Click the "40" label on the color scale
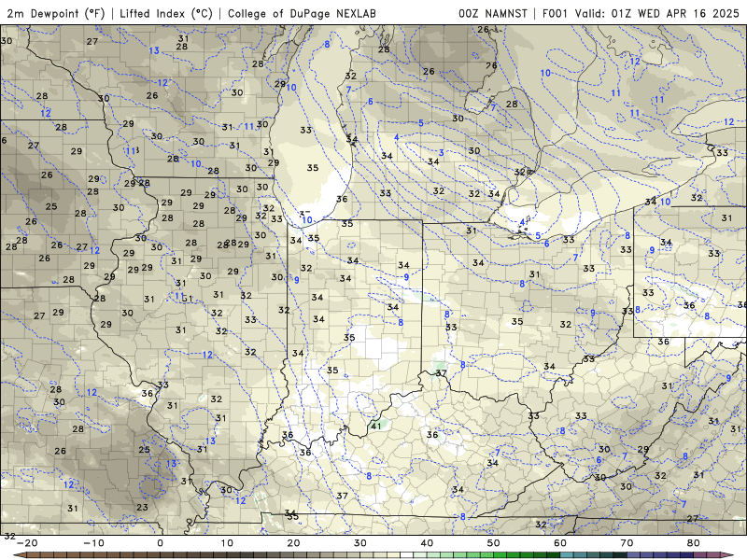This screenshot has height=560, width=747. point(427,543)
